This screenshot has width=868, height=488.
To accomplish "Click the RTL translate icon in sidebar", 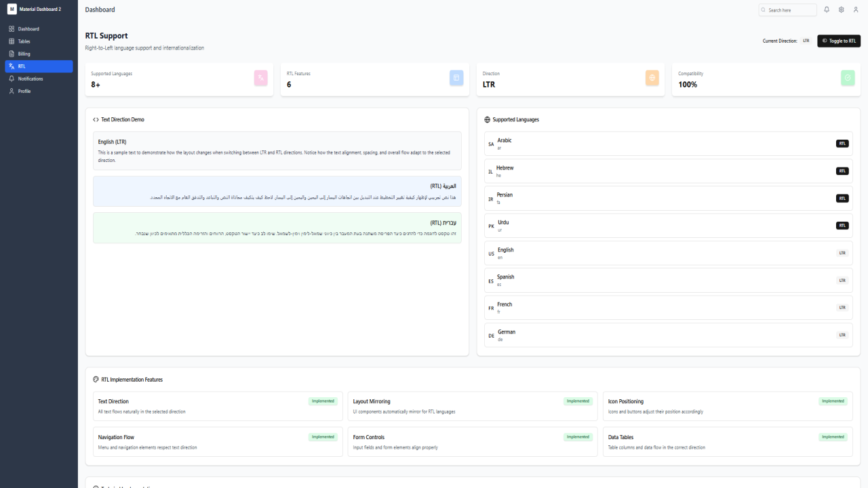I will click(x=12, y=66).
